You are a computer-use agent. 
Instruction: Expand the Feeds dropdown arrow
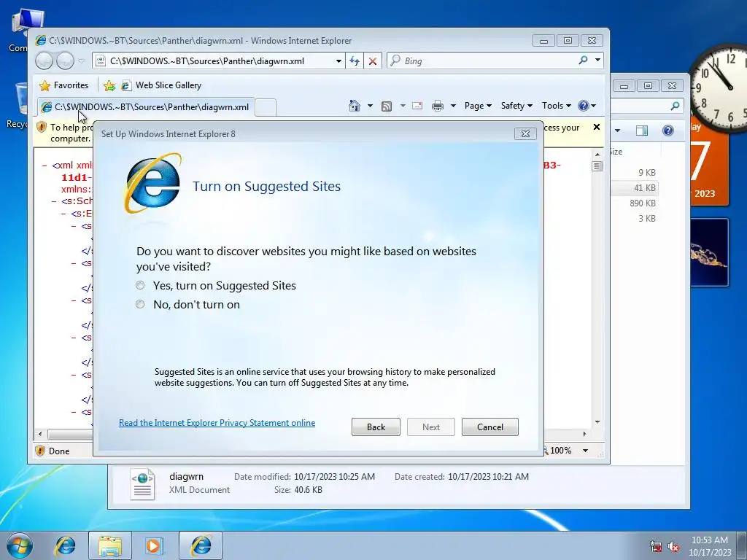pos(403,106)
